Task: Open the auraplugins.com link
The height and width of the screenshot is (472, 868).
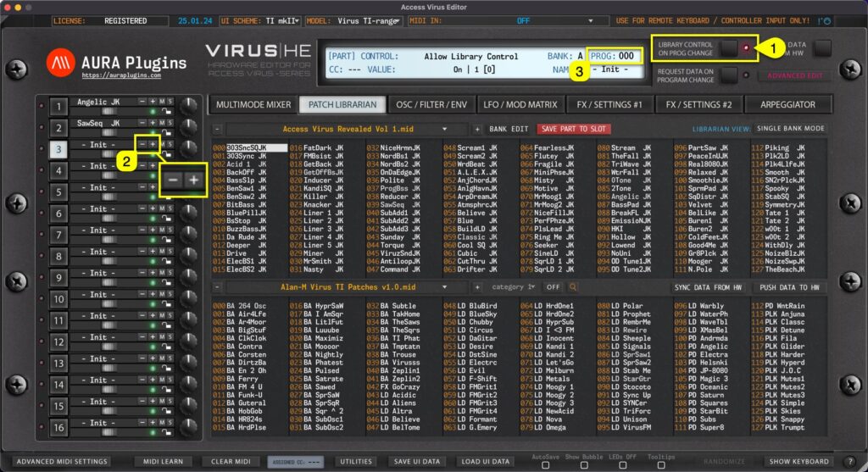Action: (121, 75)
